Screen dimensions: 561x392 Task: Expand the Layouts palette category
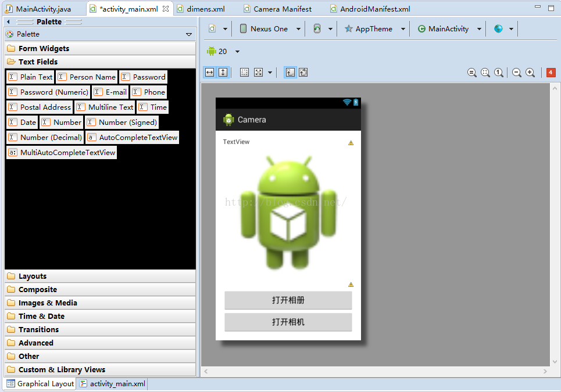[x=100, y=276]
